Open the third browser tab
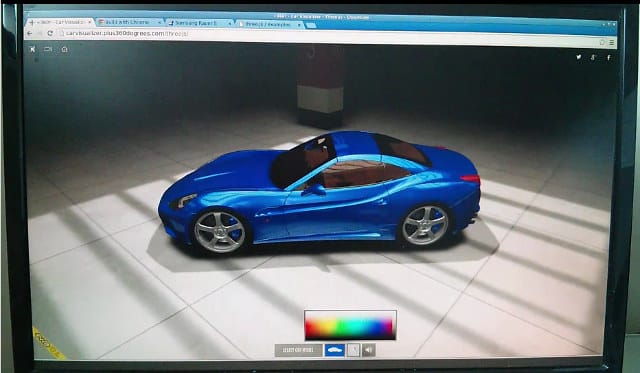Viewport: 640px width, 373px height. point(200,23)
